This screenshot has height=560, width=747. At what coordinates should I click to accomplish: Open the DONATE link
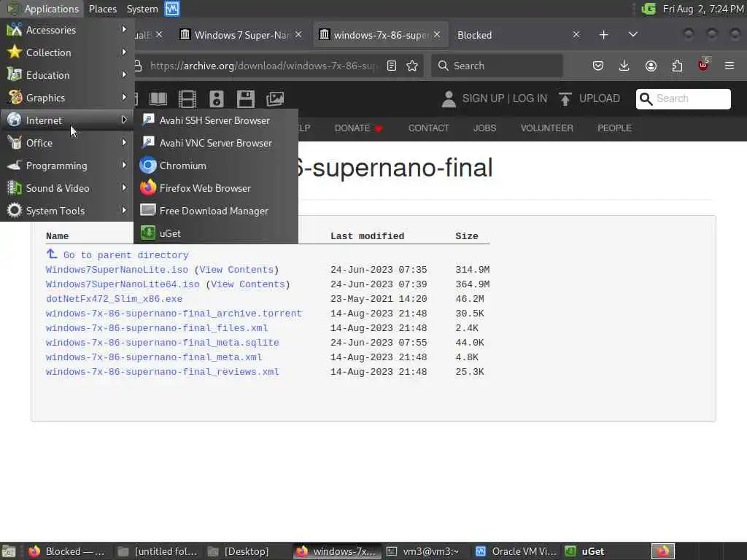(358, 128)
